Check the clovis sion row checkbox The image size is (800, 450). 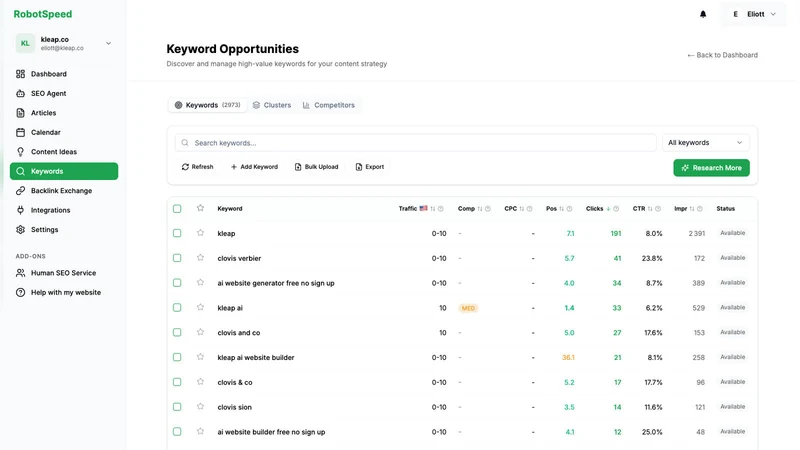point(177,407)
